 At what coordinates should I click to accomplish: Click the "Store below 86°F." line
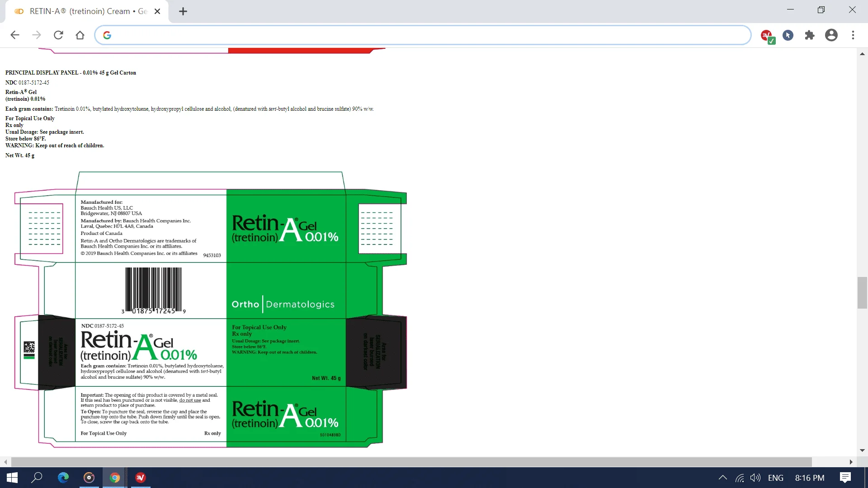tap(25, 139)
